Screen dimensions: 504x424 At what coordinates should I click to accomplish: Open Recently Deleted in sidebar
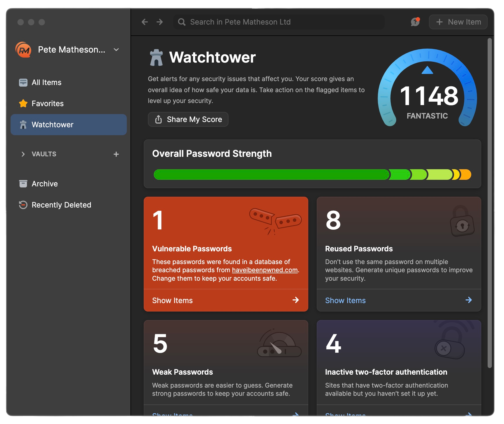point(69,205)
